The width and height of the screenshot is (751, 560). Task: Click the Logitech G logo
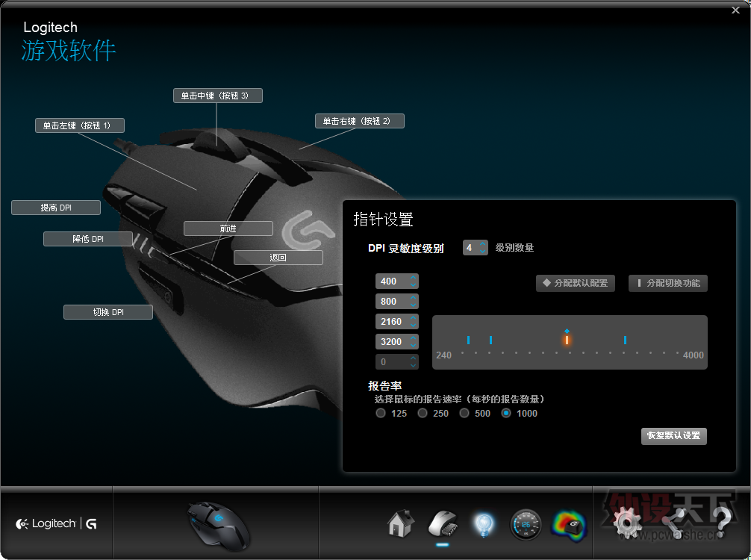(x=56, y=523)
